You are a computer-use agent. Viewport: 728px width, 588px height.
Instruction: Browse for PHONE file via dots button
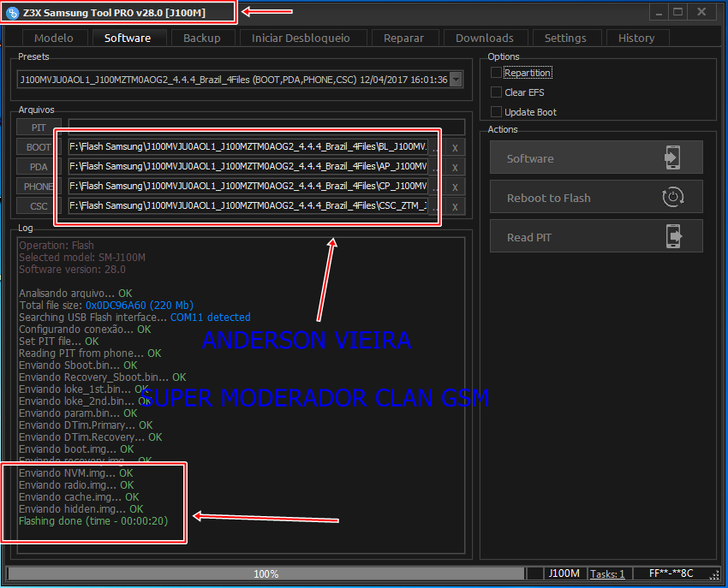434,187
